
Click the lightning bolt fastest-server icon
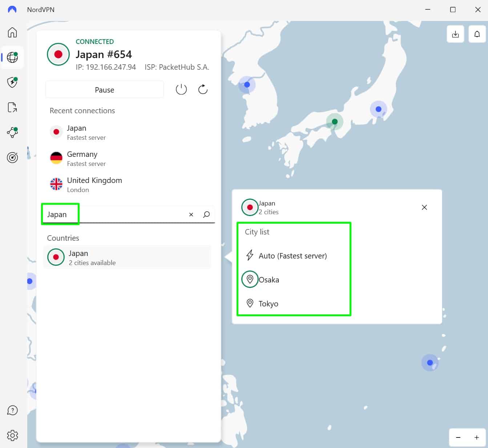pos(250,255)
